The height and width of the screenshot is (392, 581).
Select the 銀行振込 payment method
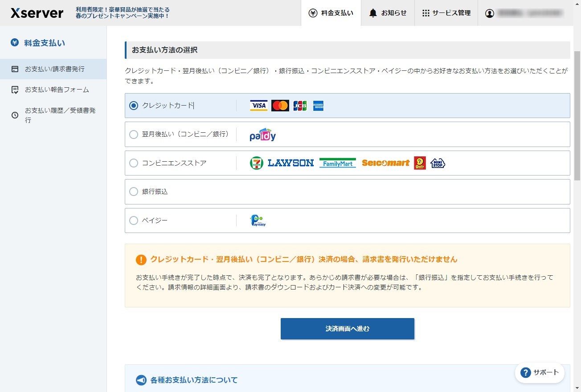pyautogui.click(x=133, y=192)
